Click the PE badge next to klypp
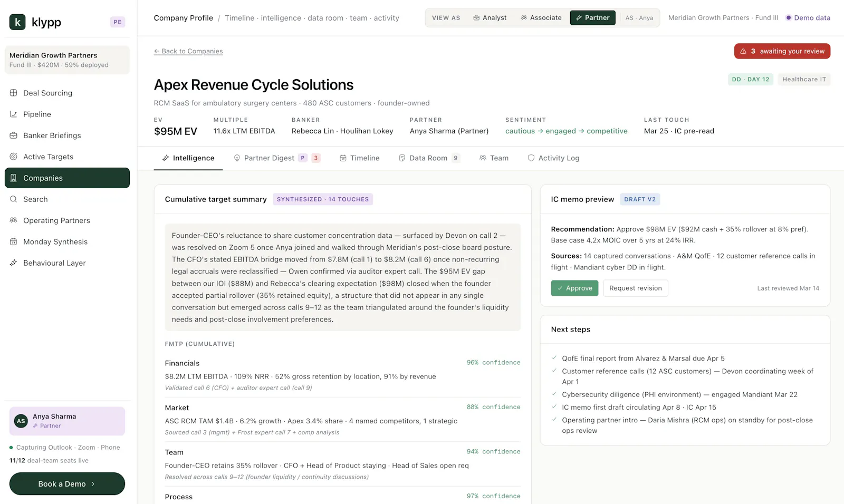This screenshot has height=504, width=844. pos(117,22)
